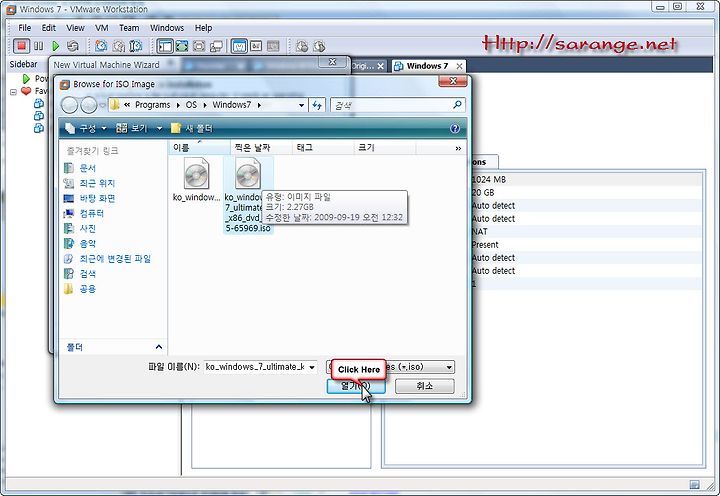Click the 새 폴더 (New Folder) button
This screenshot has width=720, height=496.
pos(192,128)
